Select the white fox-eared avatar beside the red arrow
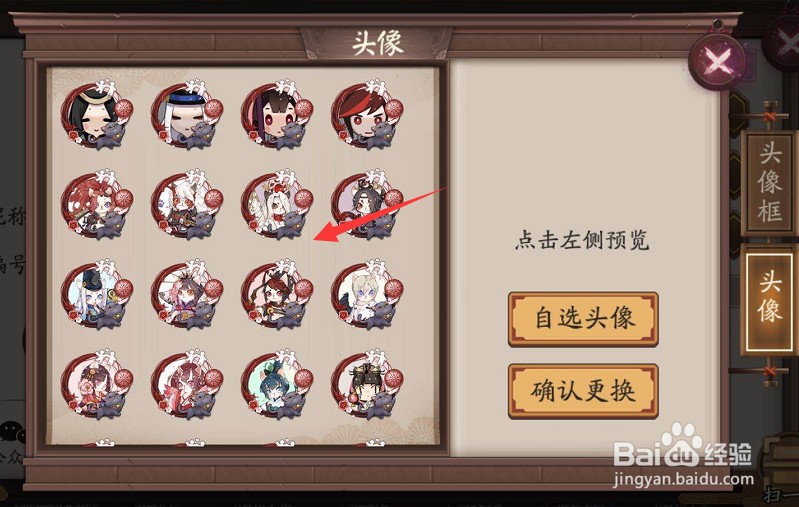Image resolution: width=799 pixels, height=507 pixels. pyautogui.click(x=277, y=205)
